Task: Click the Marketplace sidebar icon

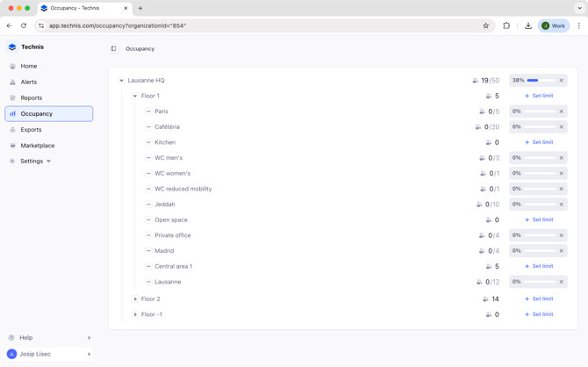Action: (x=12, y=146)
